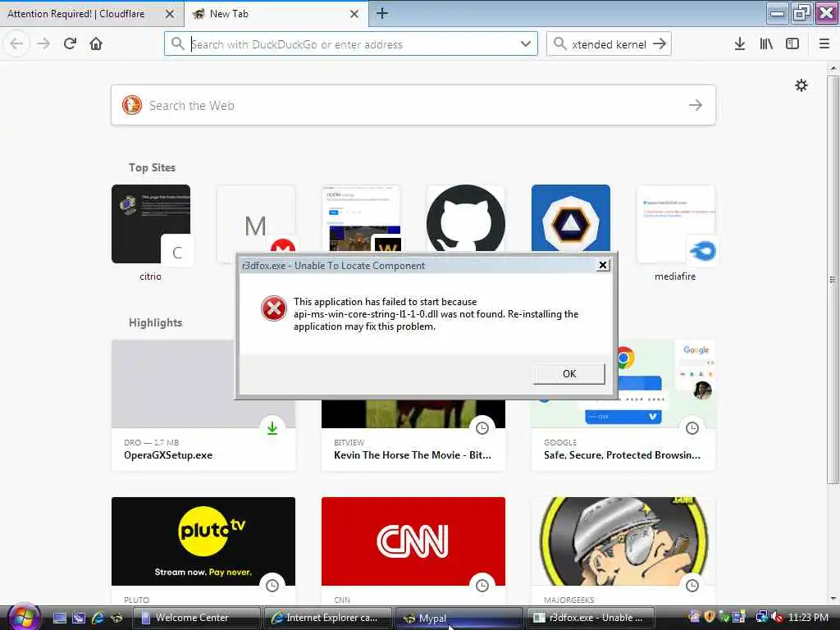
Task: Click the history clock on CNN card
Action: click(x=482, y=585)
